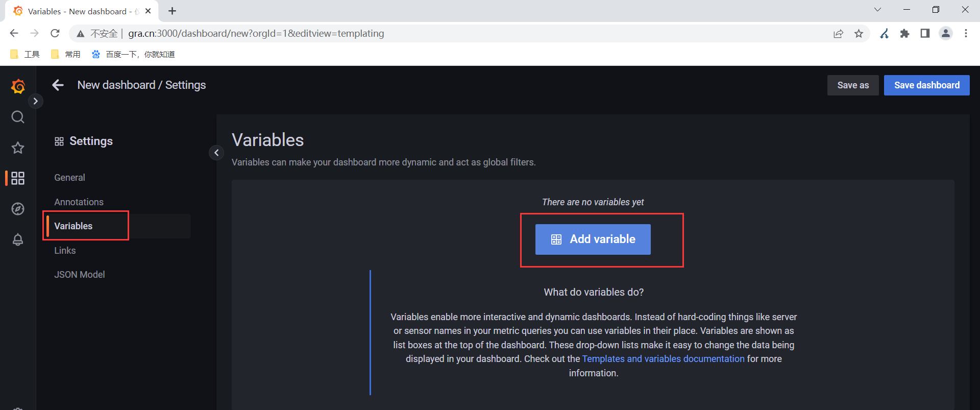Screen dimensions: 980x410
Task: Click the browser back arrow
Action: 14,33
